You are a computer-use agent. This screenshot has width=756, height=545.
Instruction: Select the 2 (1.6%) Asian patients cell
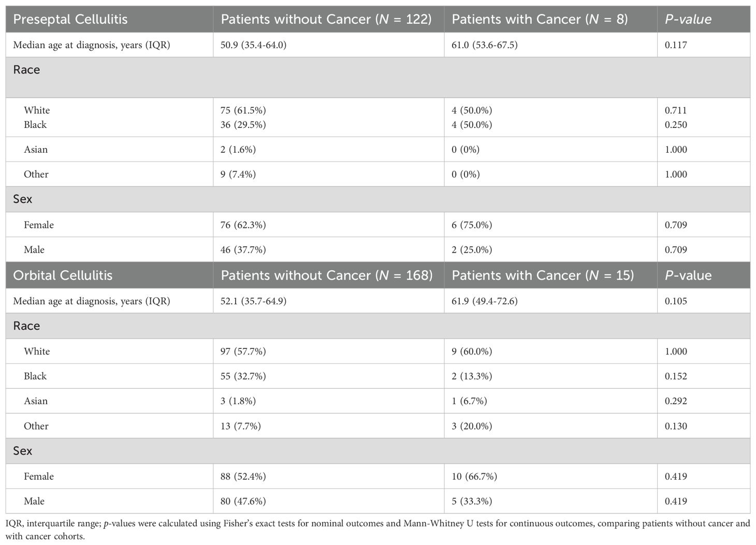pos(238,150)
